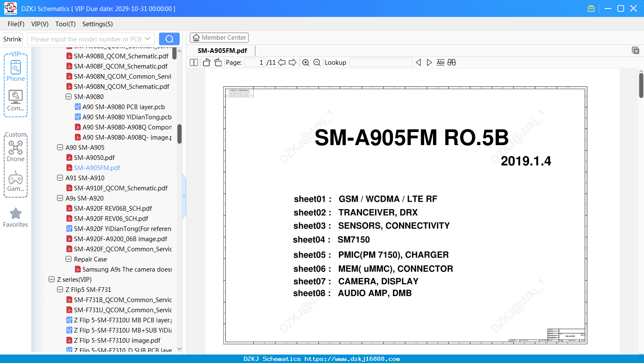Go to the previous PDF page

coord(282,63)
